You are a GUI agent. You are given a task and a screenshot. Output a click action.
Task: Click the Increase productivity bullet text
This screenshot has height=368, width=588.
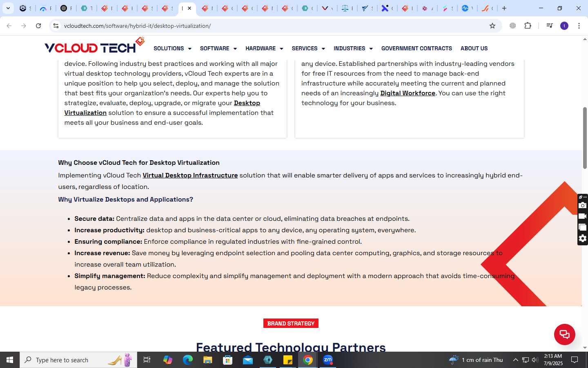coord(245,230)
